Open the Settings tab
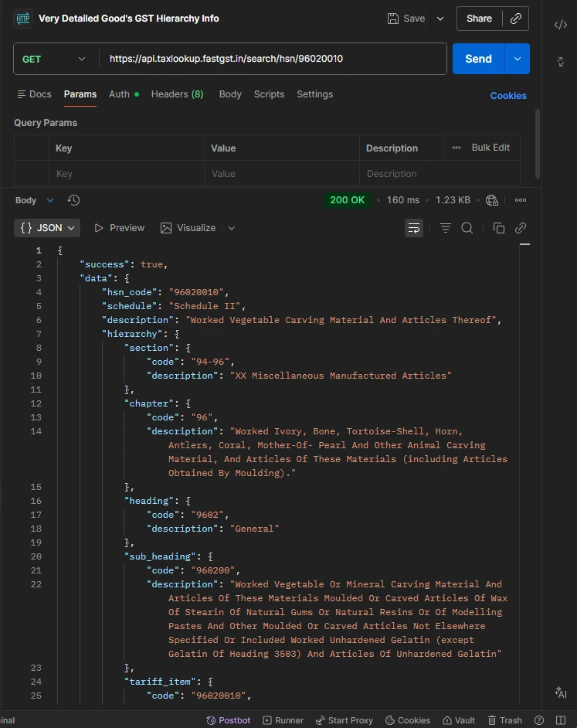577x728 pixels. tap(314, 94)
